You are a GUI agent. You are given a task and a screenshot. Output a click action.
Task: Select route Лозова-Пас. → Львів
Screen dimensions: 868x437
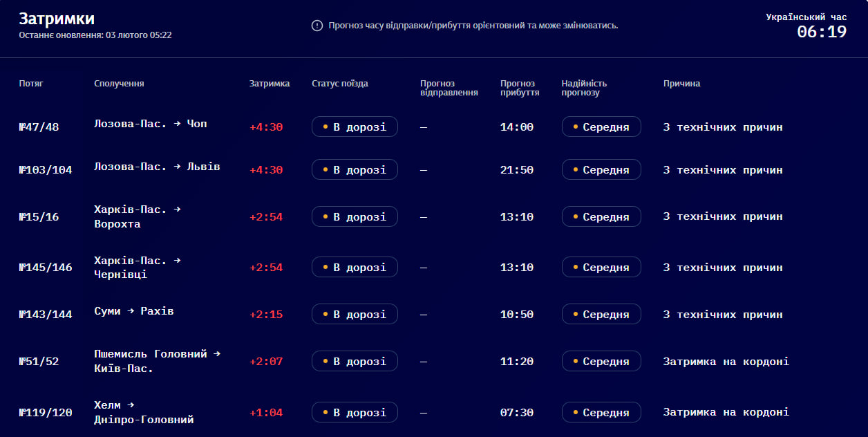coord(157,167)
